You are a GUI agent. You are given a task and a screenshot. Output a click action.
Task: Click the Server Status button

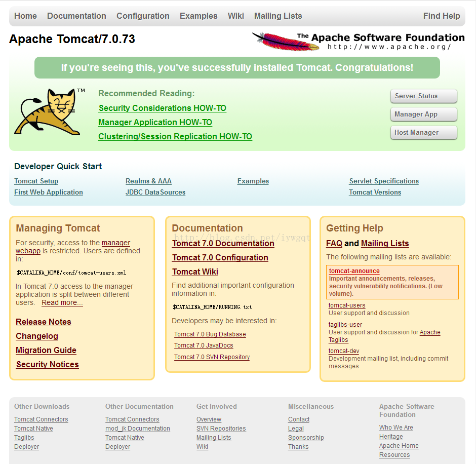tap(424, 96)
